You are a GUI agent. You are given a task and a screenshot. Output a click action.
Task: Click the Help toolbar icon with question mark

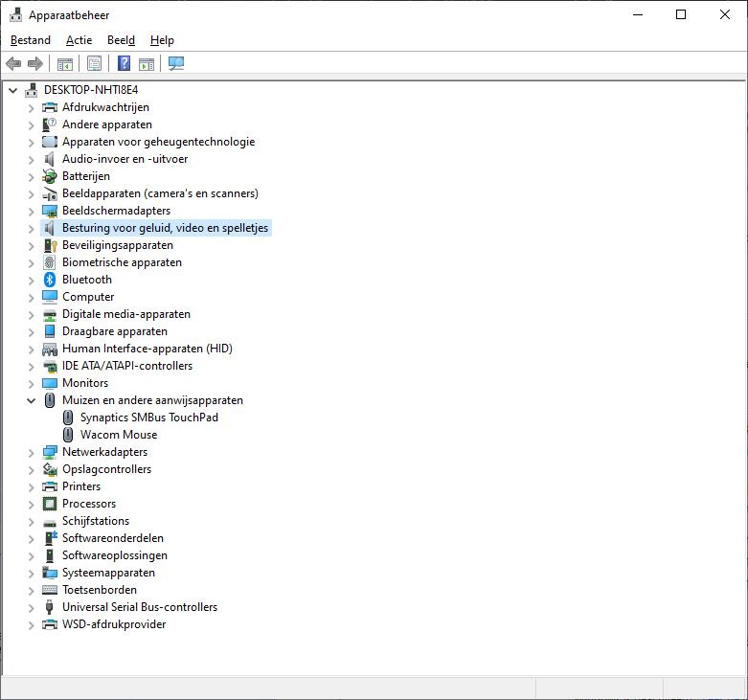[124, 64]
